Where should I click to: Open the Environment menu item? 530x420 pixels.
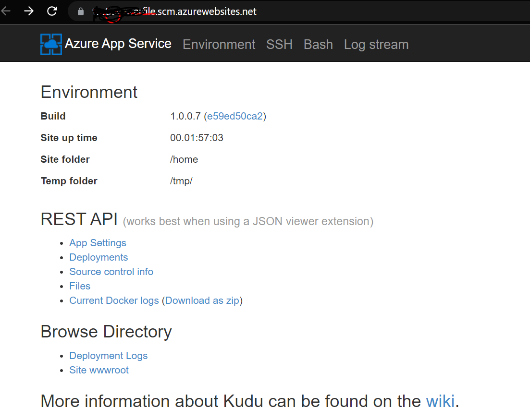(219, 45)
